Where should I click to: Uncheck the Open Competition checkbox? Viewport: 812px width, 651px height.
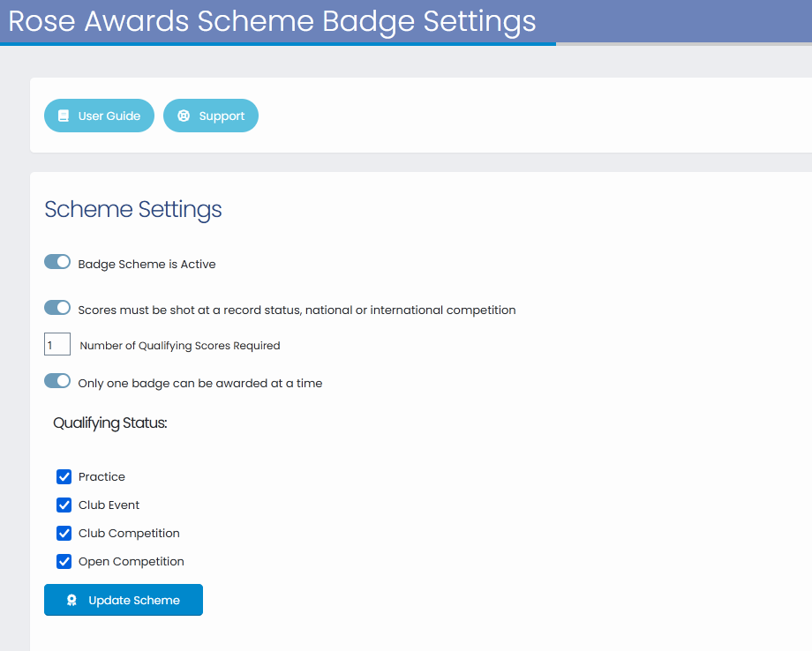pyautogui.click(x=64, y=562)
